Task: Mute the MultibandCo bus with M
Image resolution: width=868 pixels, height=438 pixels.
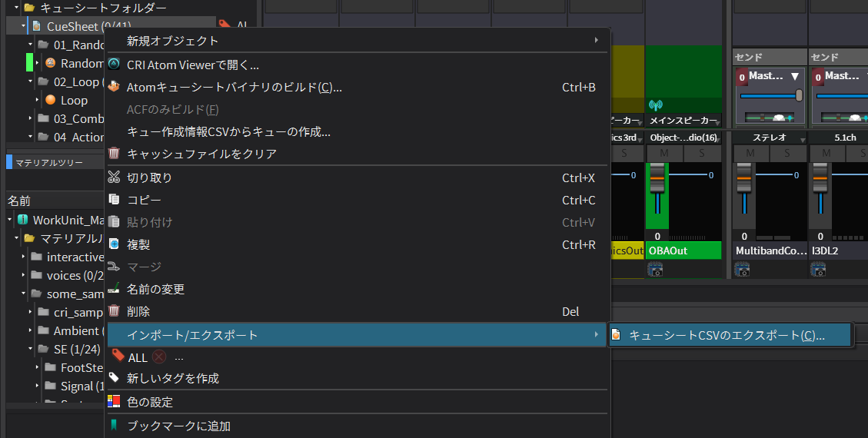Action: [750, 153]
